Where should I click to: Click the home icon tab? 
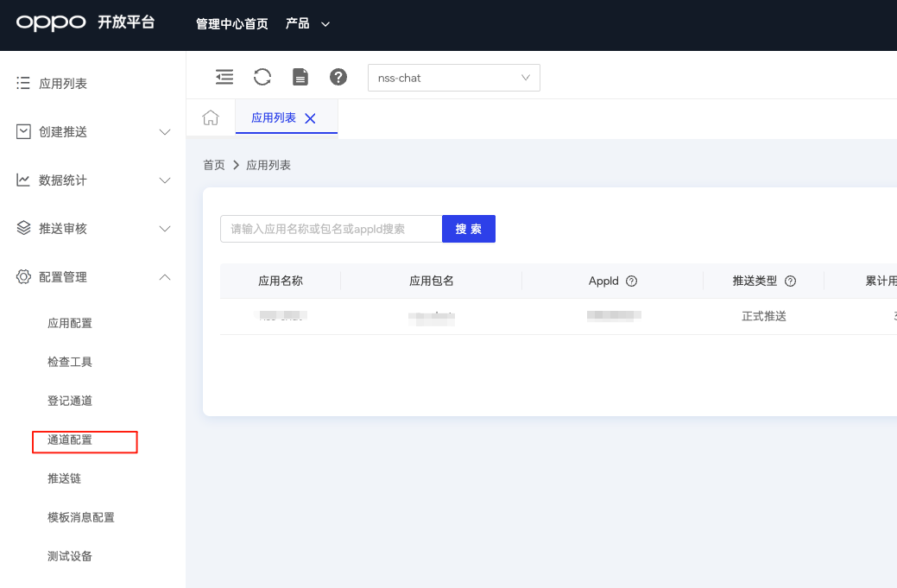click(x=211, y=117)
